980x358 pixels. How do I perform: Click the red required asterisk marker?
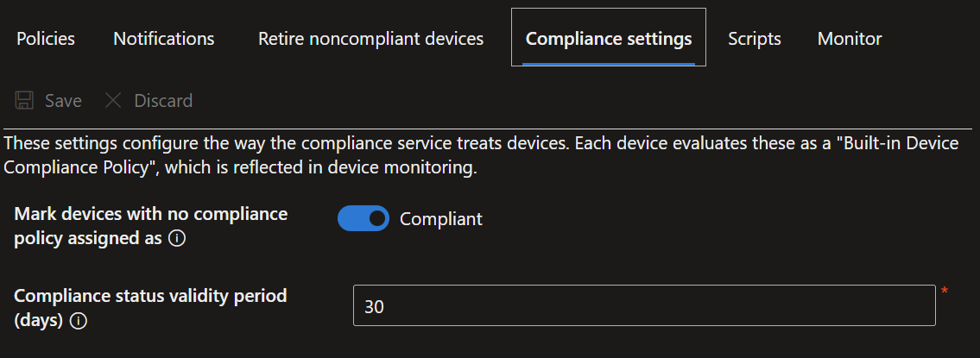tap(945, 292)
